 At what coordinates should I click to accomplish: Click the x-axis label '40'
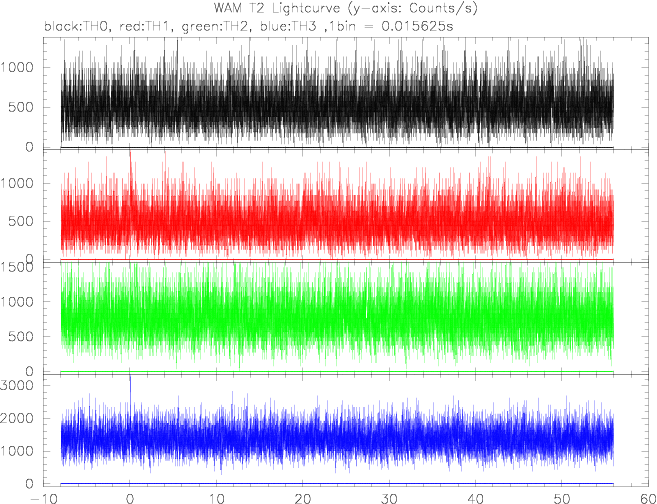(476, 499)
